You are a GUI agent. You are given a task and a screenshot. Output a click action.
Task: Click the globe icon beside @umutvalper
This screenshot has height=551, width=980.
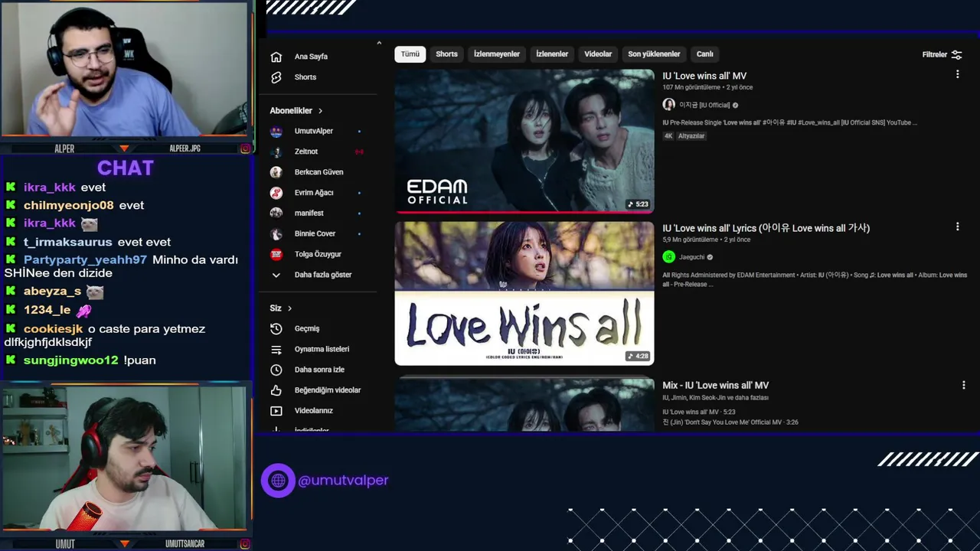coord(278,481)
